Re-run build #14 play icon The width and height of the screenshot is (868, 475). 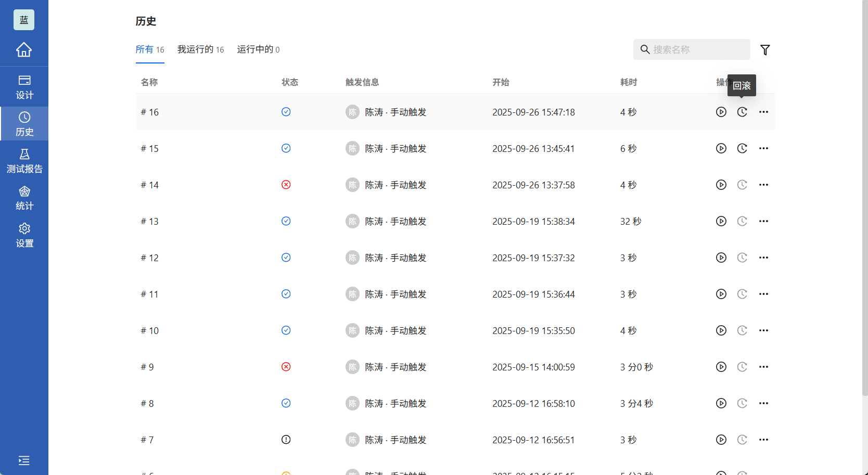[x=721, y=185]
